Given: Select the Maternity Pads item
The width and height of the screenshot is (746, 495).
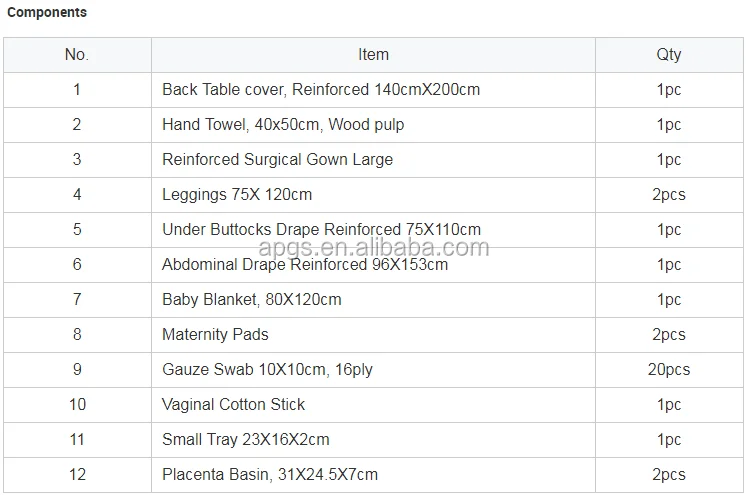Looking at the screenshot, I should [215, 335].
